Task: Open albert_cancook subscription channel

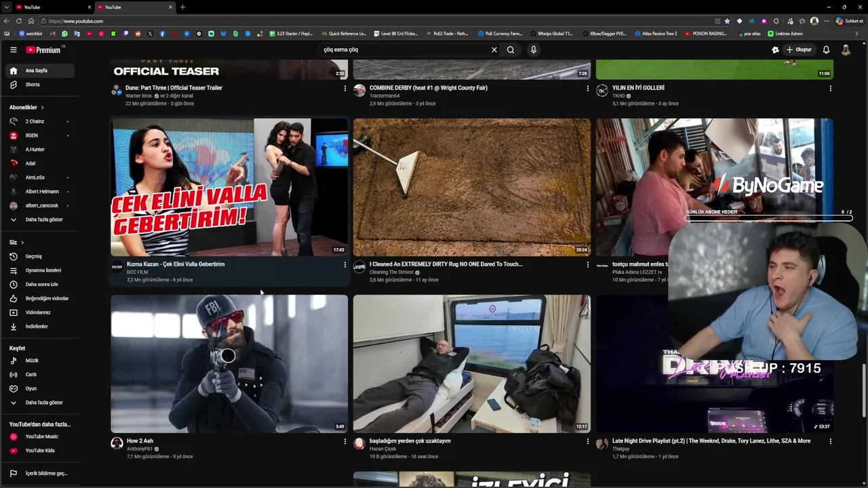Action: click(40, 205)
